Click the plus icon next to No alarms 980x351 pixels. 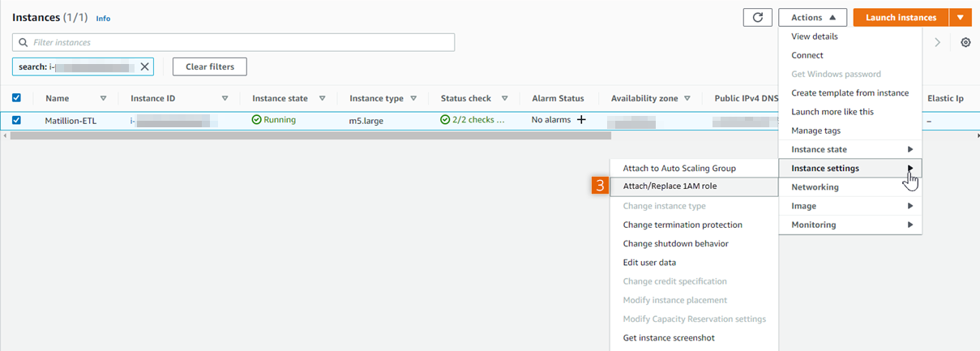click(x=580, y=120)
